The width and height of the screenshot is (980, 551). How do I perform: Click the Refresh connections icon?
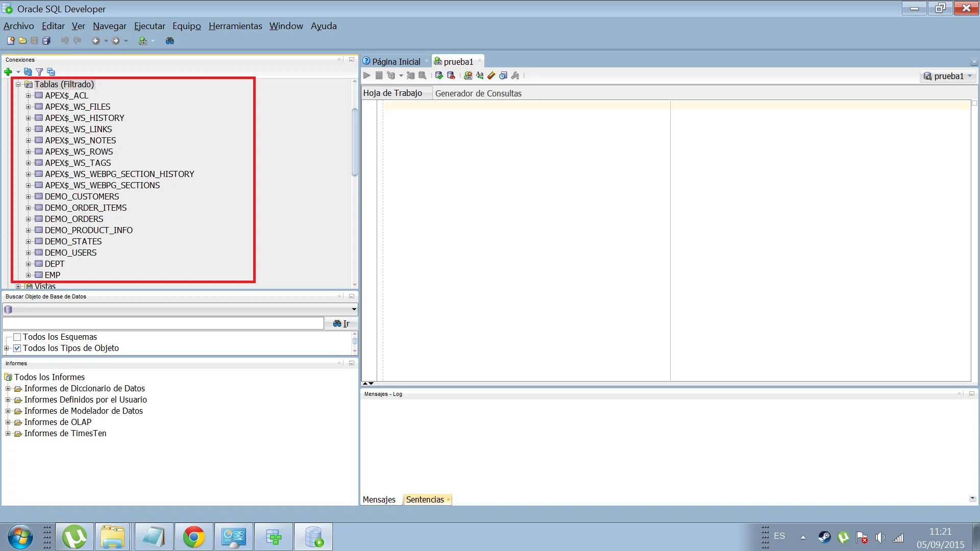click(x=28, y=72)
